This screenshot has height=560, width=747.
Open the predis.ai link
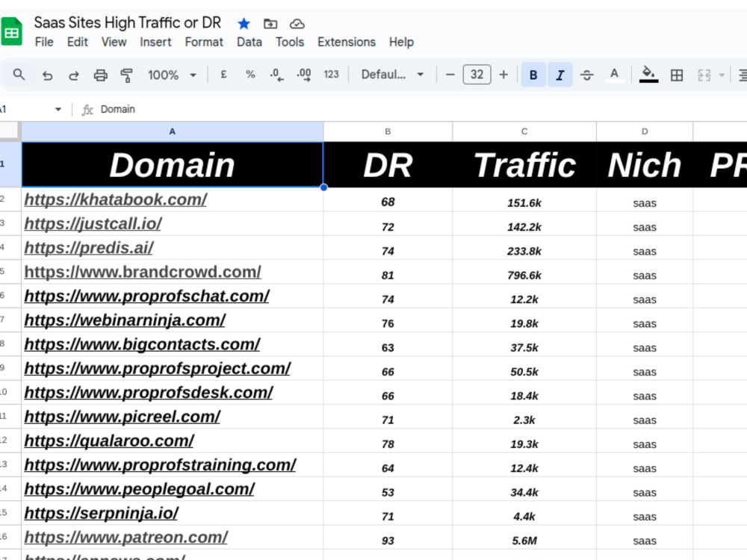pos(89,248)
